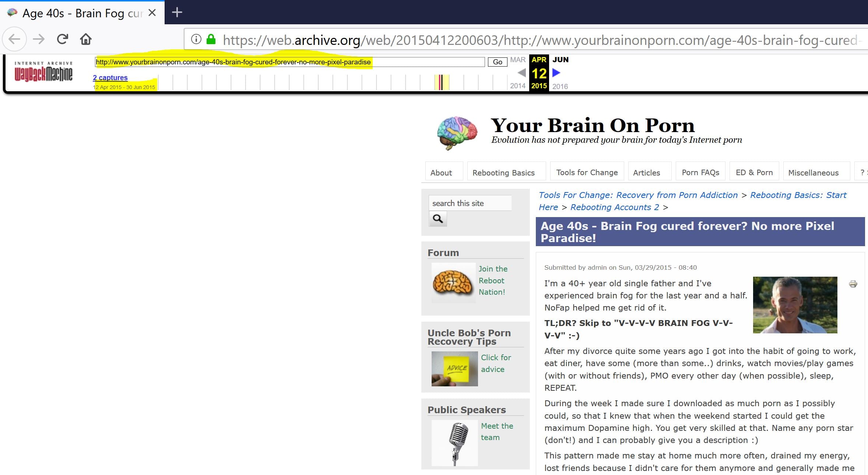868x475 pixels.
Task: Click the Wayback Go button
Action: [497, 62]
